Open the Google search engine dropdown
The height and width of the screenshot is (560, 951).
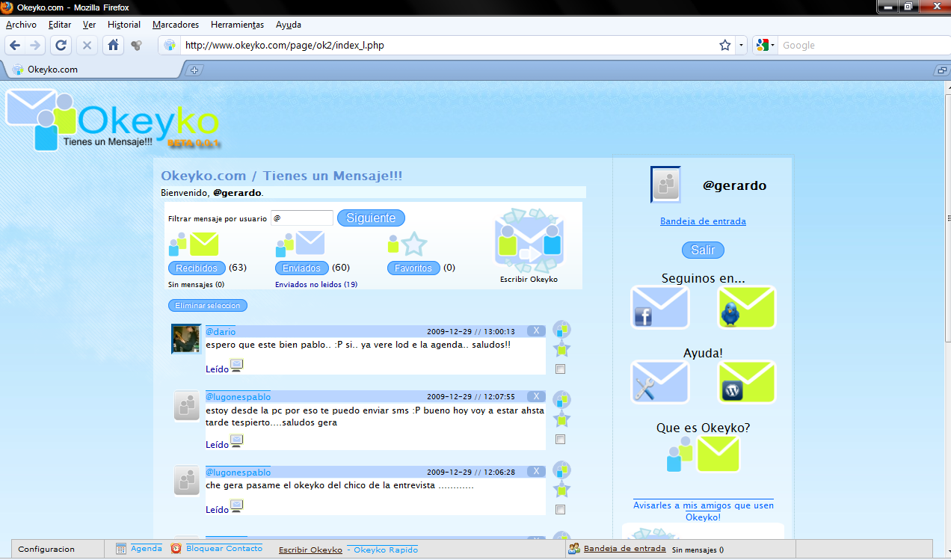(766, 46)
